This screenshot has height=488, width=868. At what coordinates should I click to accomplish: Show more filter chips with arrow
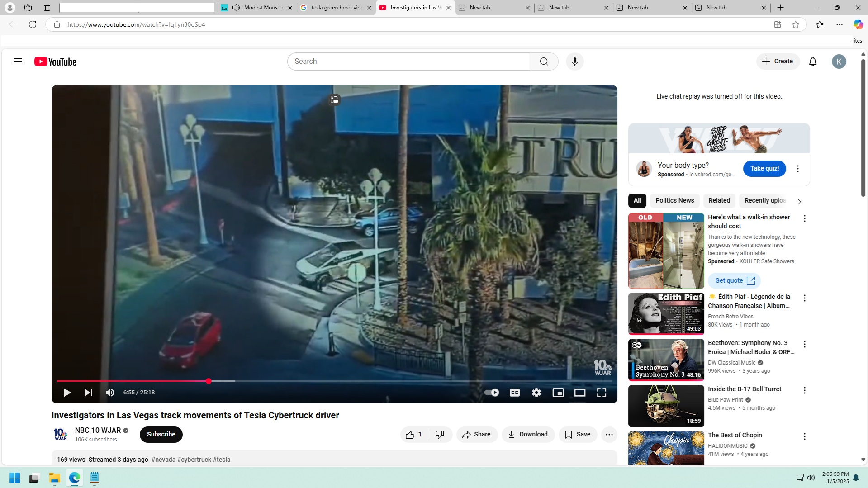tap(799, 202)
